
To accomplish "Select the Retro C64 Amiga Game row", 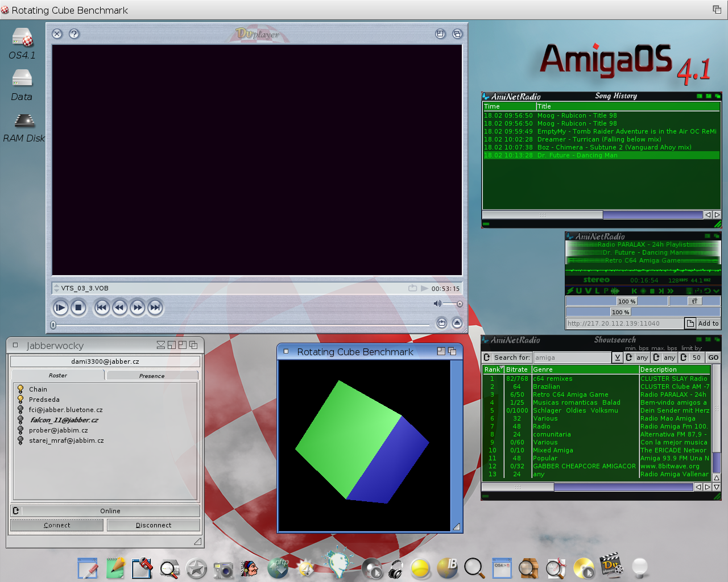I will pyautogui.click(x=597, y=394).
